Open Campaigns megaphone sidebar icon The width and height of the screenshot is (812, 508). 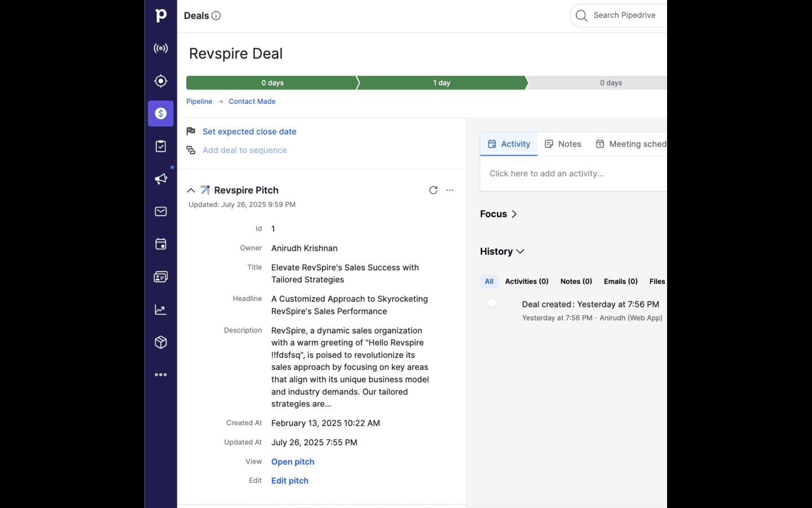tap(161, 179)
